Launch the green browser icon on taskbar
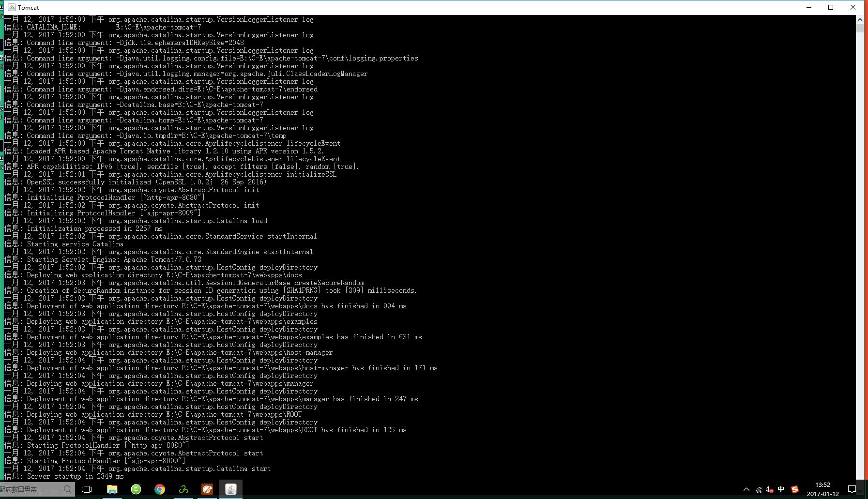Screen dimensions: 868x499 pyautogui.click(x=136, y=489)
